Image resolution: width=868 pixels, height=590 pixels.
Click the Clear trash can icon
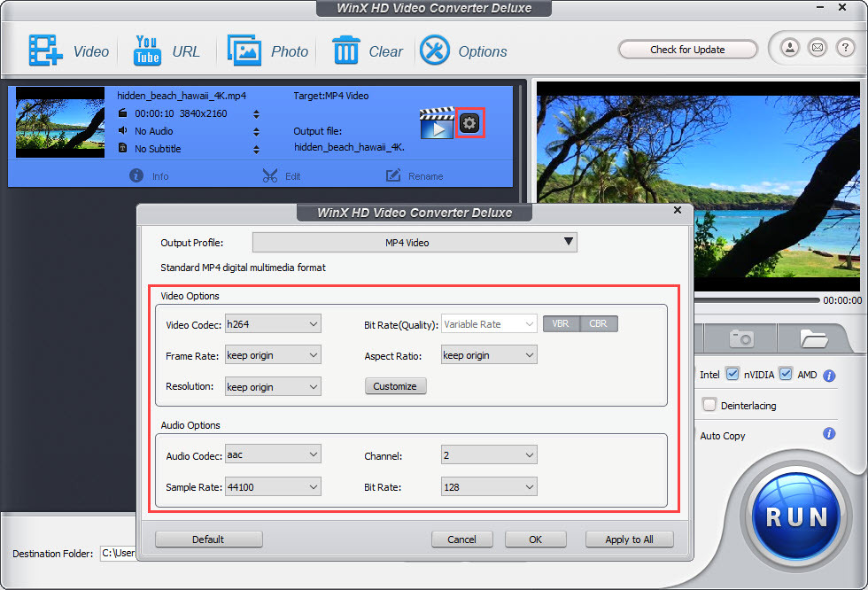click(x=346, y=50)
